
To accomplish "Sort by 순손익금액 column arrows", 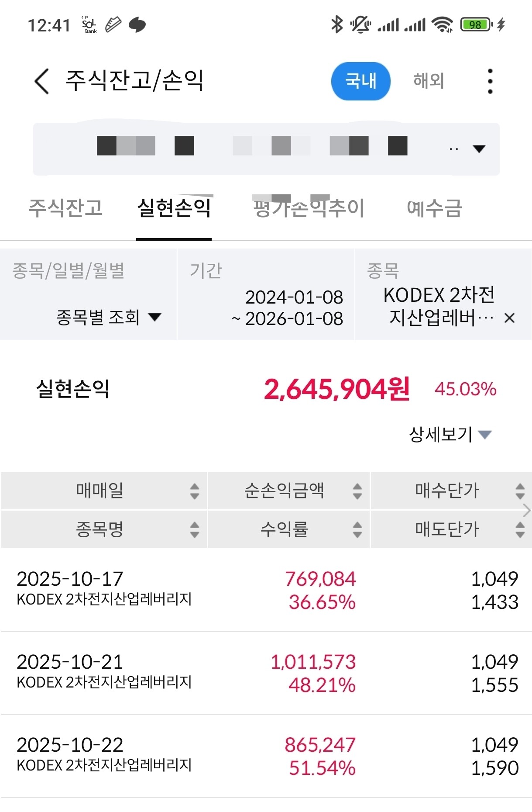I will point(357,491).
